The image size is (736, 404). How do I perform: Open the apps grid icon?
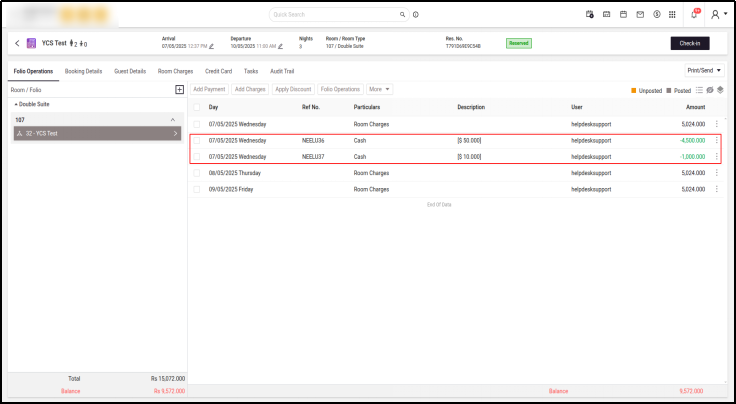672,15
